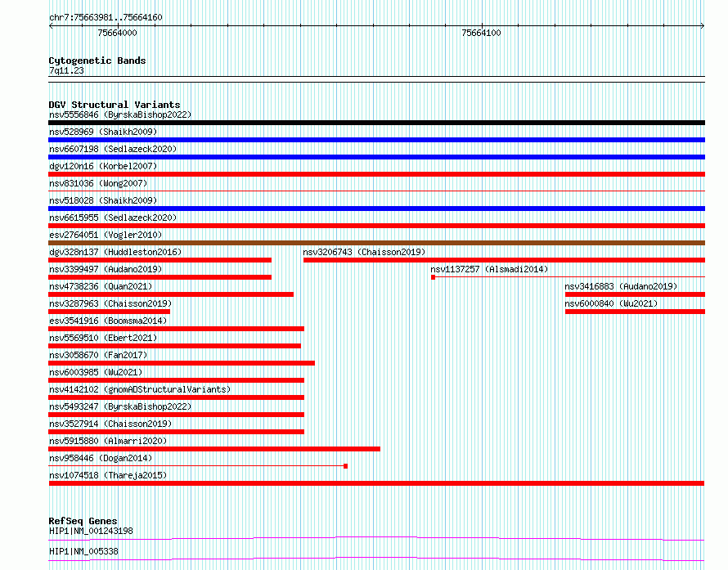This screenshot has width=728, height=570.
Task: Select the HIP1|NM_001243198 gene label
Action: [x=91, y=531]
